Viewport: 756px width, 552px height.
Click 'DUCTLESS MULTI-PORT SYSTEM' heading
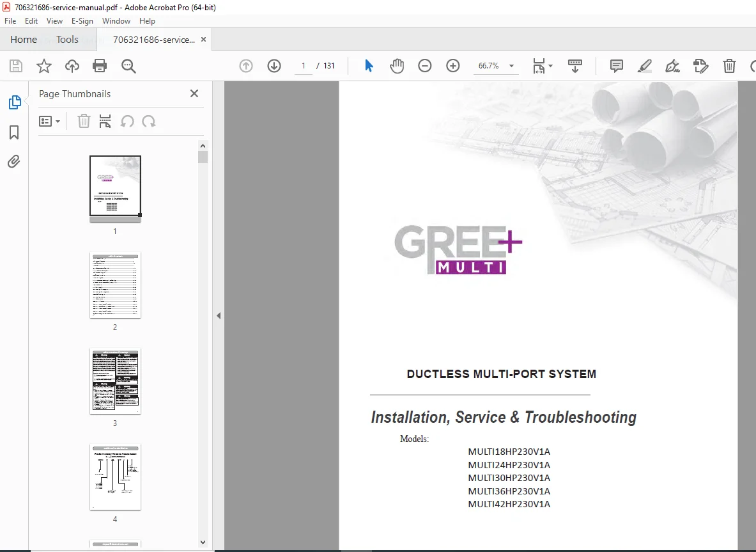502,374
